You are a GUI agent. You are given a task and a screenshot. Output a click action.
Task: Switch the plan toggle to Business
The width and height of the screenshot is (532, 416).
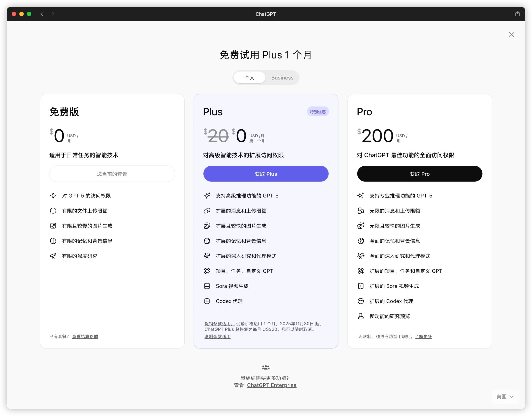point(282,77)
